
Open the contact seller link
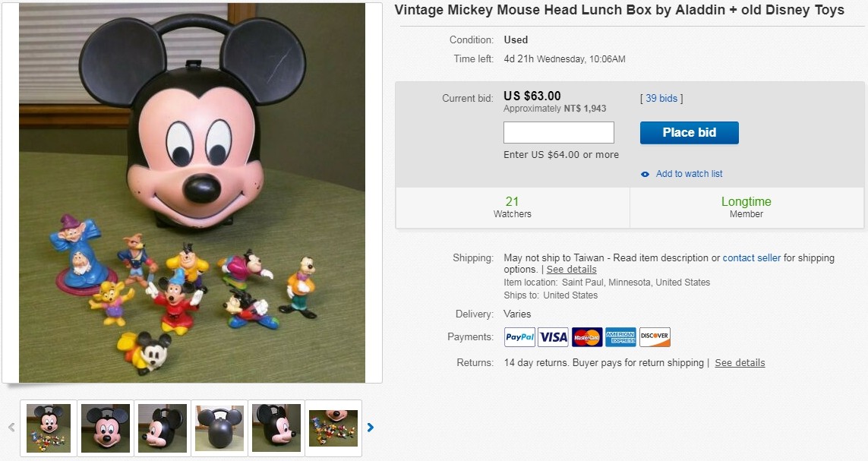coord(751,257)
